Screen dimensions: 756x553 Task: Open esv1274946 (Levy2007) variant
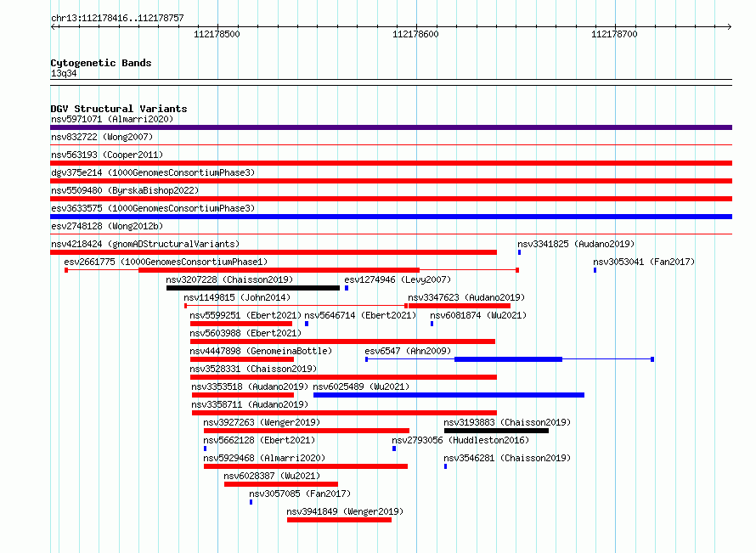398,279
